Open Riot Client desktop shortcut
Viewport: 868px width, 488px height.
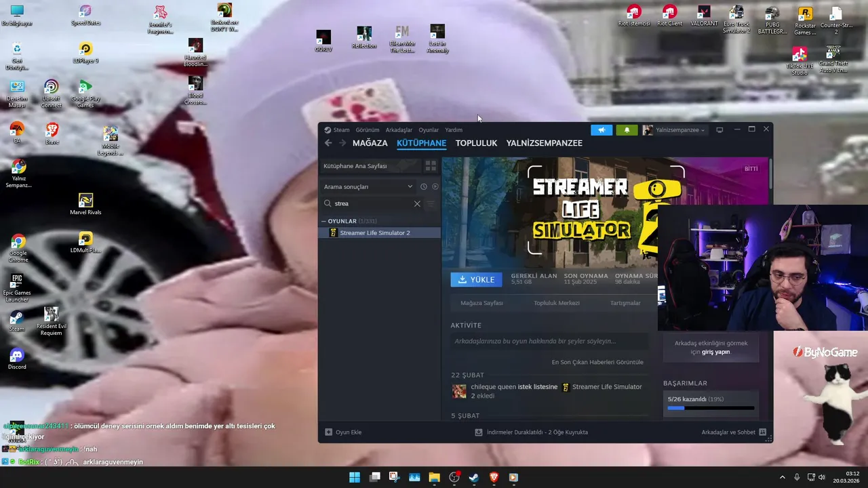tap(669, 16)
